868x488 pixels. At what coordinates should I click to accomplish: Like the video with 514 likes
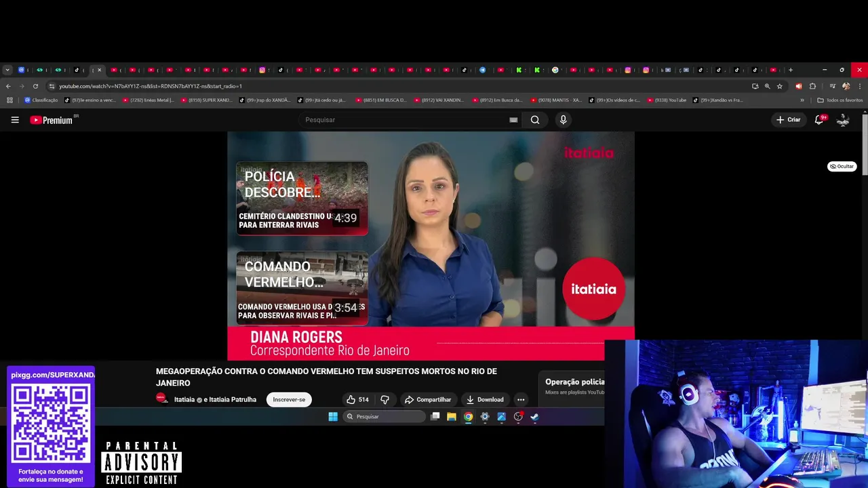click(357, 399)
